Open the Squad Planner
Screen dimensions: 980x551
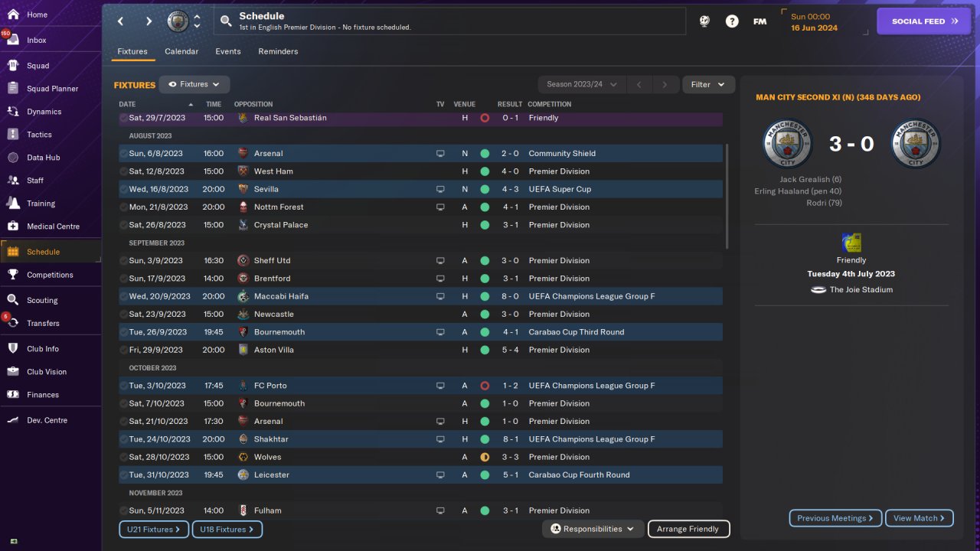point(51,89)
